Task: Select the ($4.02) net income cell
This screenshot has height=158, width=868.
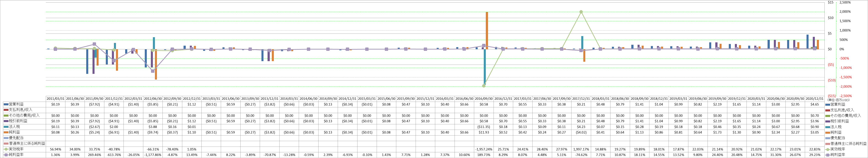Action: [581, 132]
